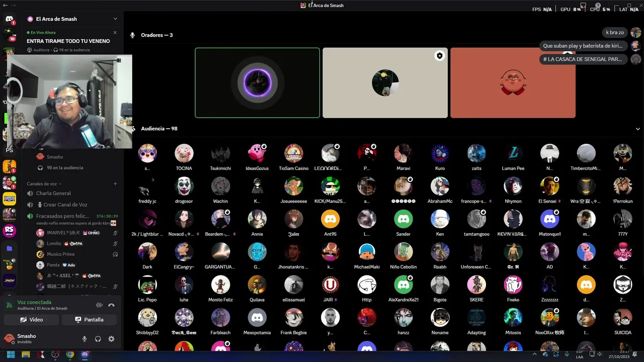The image size is (644, 362).
Task: Open audience member El Sensei
Action: click(549, 190)
